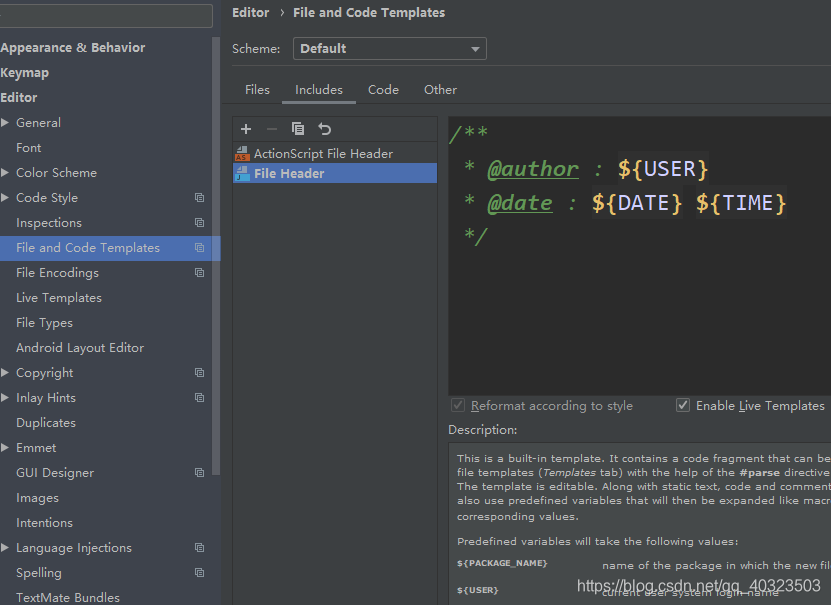The width and height of the screenshot is (831, 605).
Task: Click project-level icon next to Inspections
Action: [x=199, y=223]
